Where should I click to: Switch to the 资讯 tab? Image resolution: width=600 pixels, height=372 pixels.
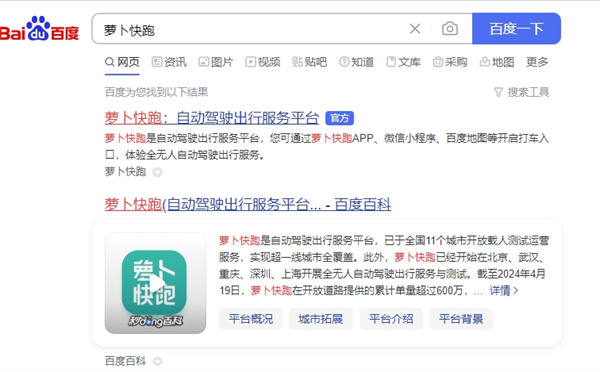tap(169, 62)
